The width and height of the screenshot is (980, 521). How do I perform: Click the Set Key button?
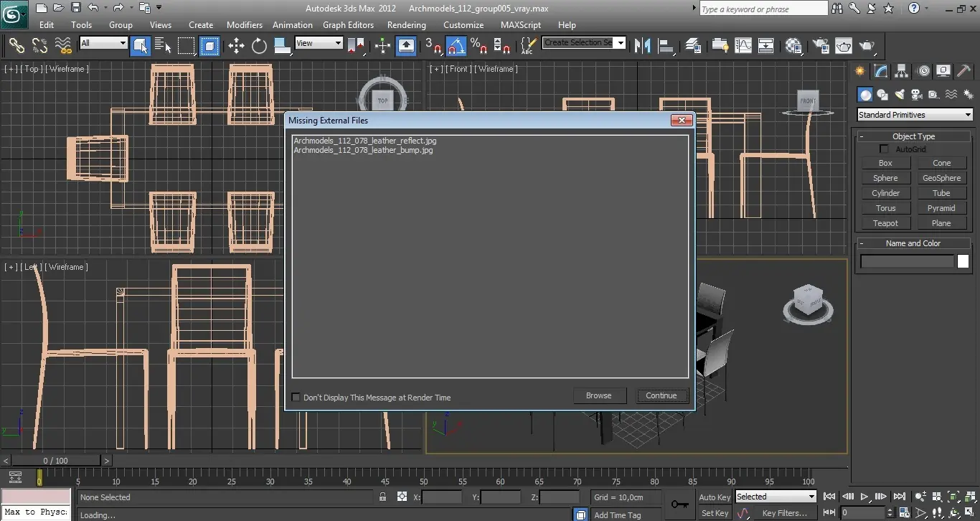click(715, 513)
